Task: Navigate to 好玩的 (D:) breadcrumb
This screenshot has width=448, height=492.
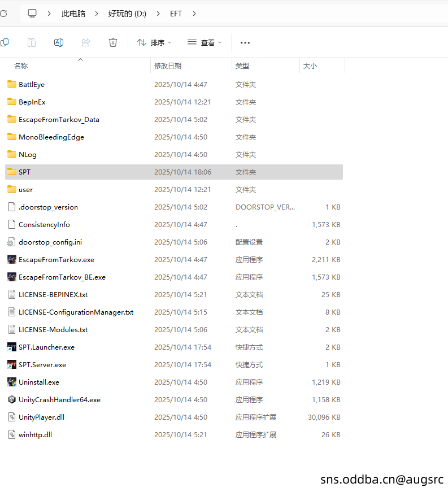Action: 127,14
